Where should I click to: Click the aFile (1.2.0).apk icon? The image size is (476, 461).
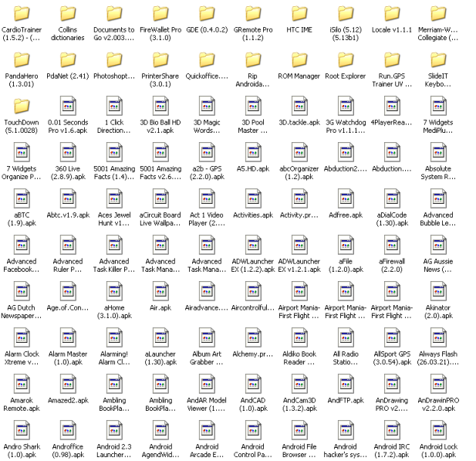point(346,245)
